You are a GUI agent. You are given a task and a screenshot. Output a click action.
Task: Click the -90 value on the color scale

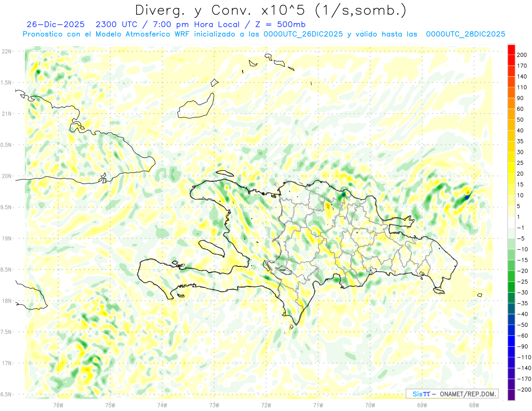click(522, 347)
